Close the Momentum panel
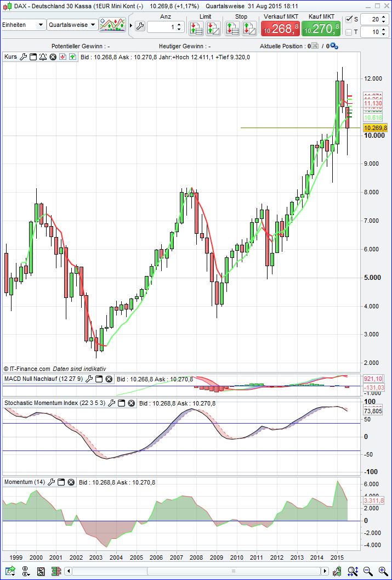This screenshot has height=580, width=392. tap(71, 482)
